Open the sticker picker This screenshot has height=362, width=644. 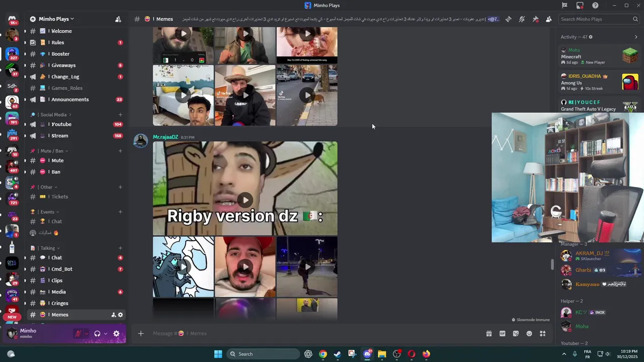click(516, 333)
